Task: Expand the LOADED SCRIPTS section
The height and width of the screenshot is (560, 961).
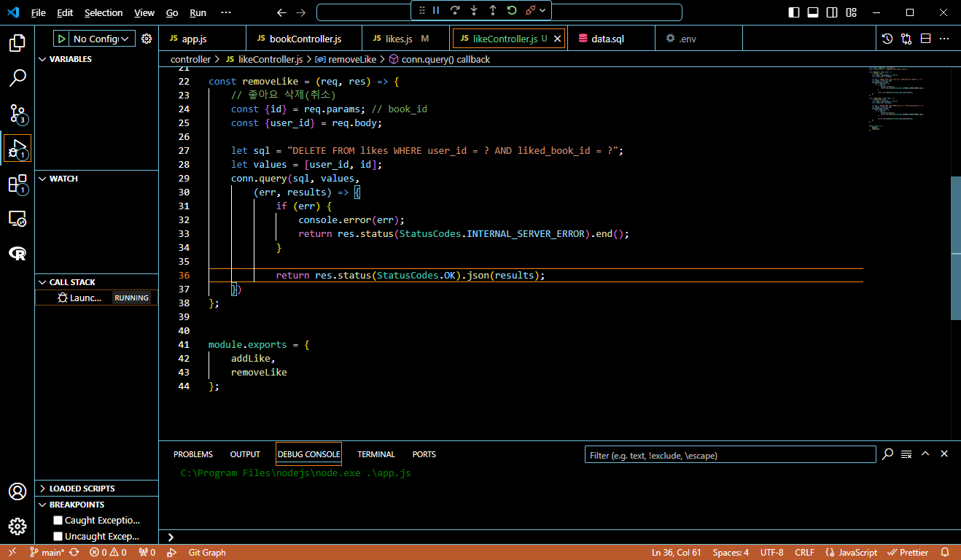Action: click(x=96, y=489)
